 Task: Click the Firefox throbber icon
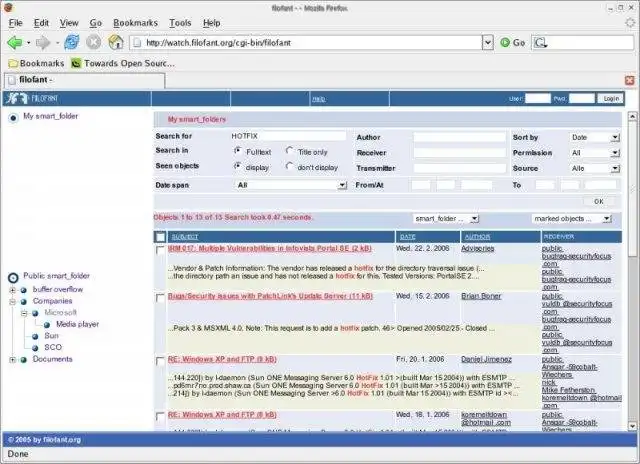[x=631, y=23]
